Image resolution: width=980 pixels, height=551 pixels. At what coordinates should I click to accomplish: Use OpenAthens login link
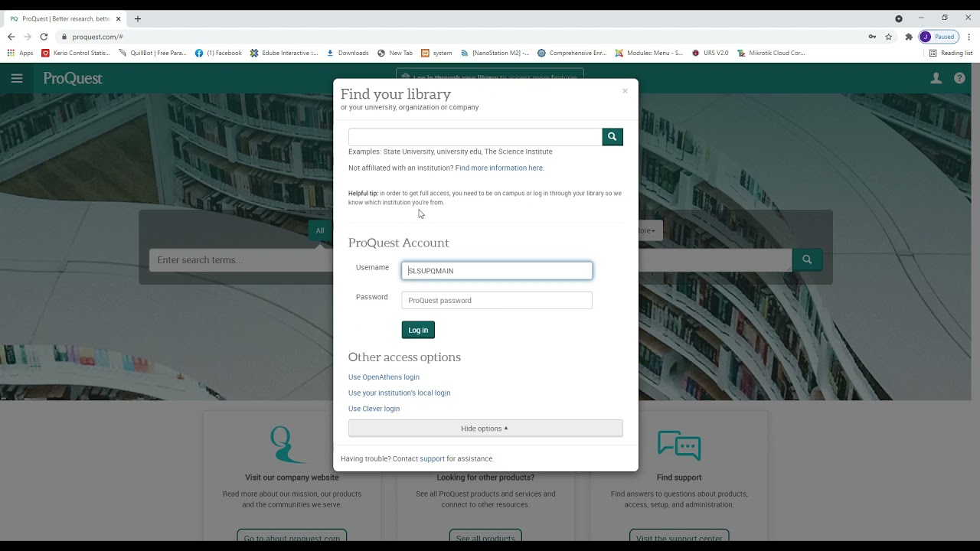pyautogui.click(x=384, y=377)
